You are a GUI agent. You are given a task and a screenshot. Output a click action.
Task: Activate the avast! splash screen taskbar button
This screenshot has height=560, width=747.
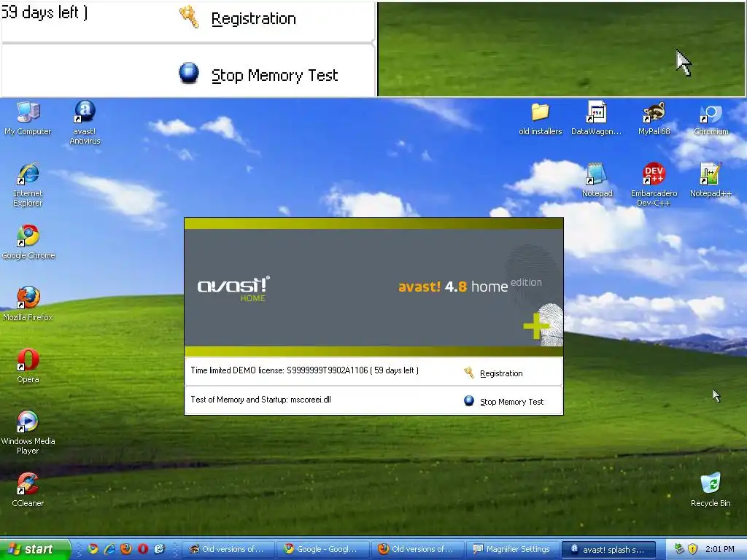[x=608, y=549]
